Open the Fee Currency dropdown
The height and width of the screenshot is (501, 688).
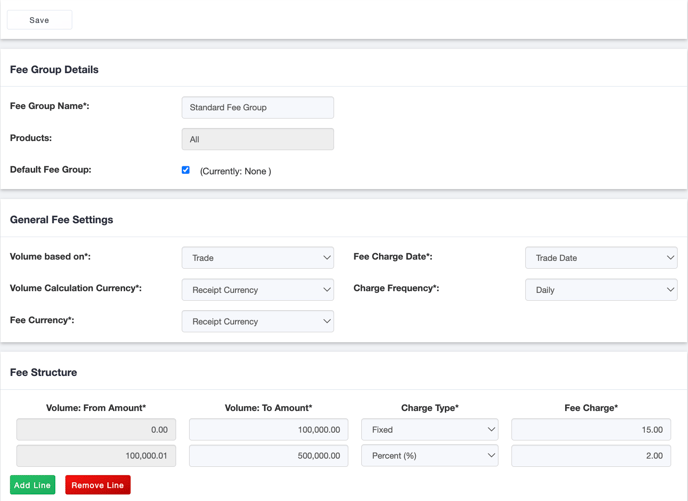point(257,322)
